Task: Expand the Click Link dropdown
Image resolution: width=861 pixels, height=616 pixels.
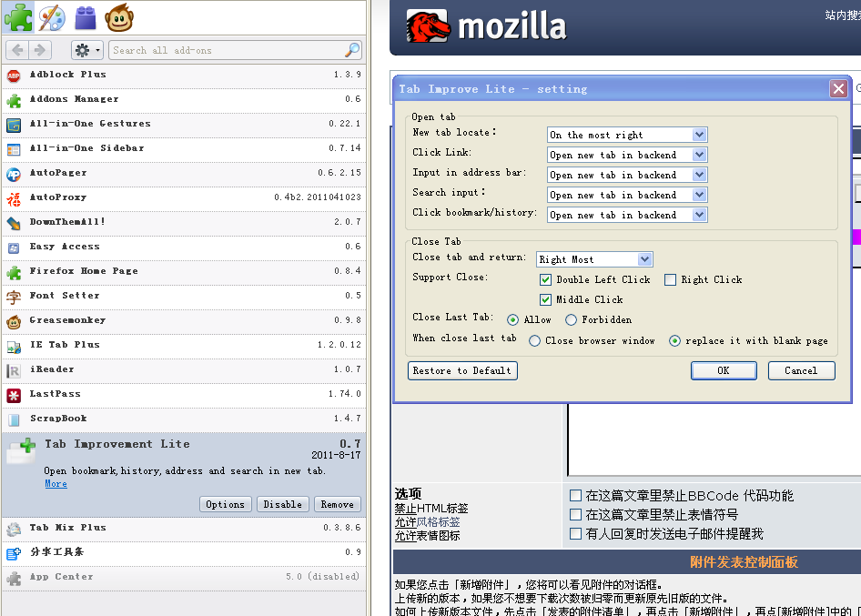Action: [699, 155]
